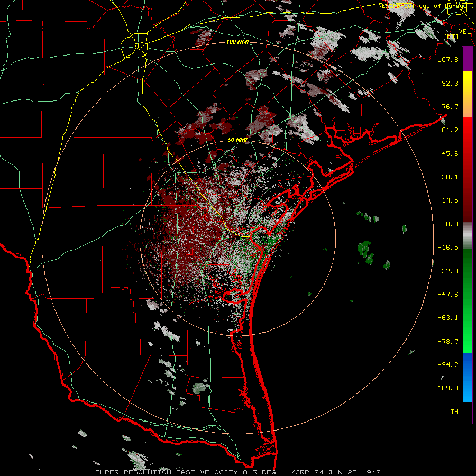Click the -78.7 legend value
The width and height of the screenshot is (476, 476).
point(448,342)
